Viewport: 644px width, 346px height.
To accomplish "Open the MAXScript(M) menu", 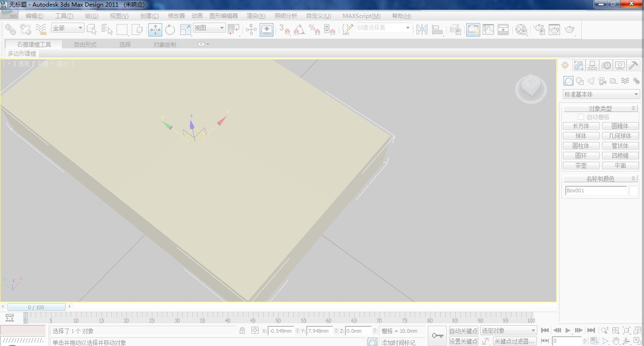I will (361, 16).
